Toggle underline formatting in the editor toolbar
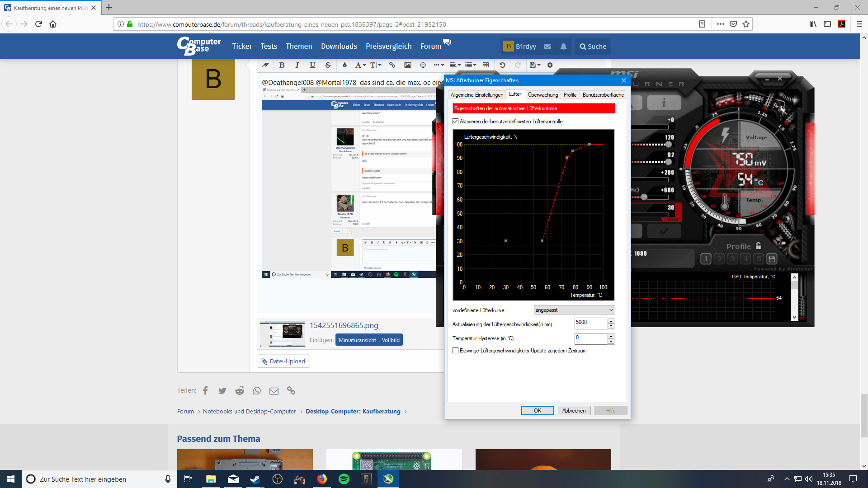The image size is (868, 488). pyautogui.click(x=312, y=65)
